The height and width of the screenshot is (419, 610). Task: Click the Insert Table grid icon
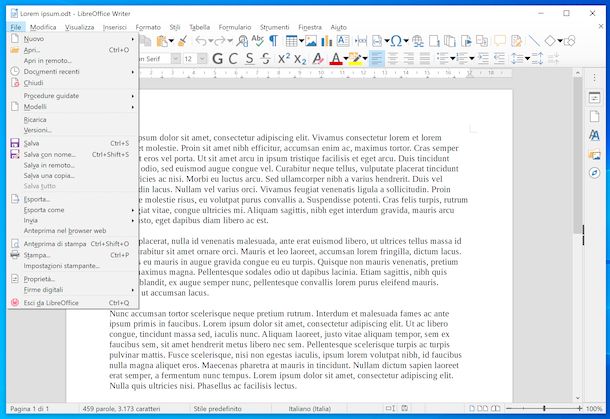pyautogui.click(x=291, y=40)
